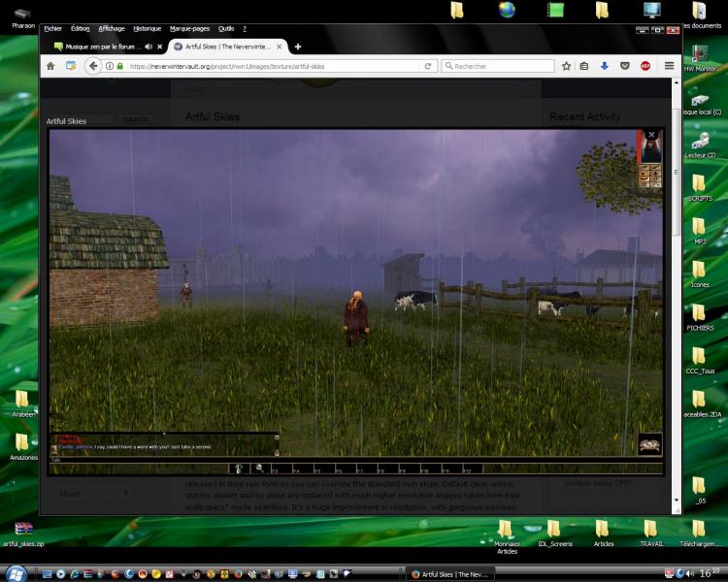Open the IDL_Screens desktop folder
The height and width of the screenshot is (582, 728).
point(554,533)
